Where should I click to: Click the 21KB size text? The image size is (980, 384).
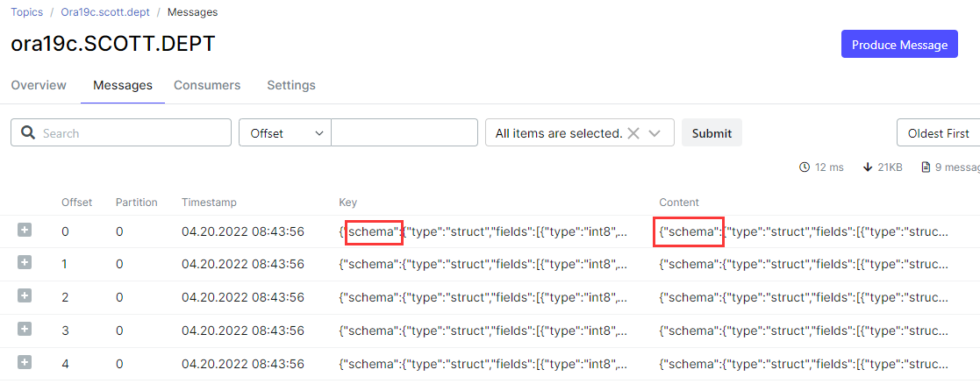click(890, 167)
